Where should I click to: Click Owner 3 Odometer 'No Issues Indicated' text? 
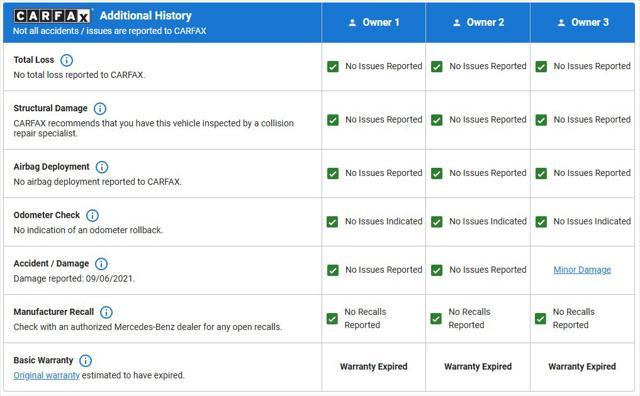pyautogui.click(x=592, y=221)
